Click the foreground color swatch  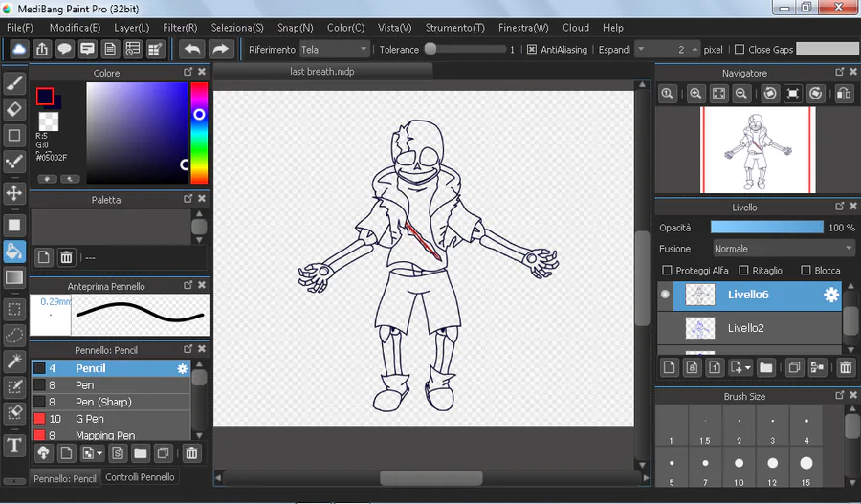tap(45, 96)
